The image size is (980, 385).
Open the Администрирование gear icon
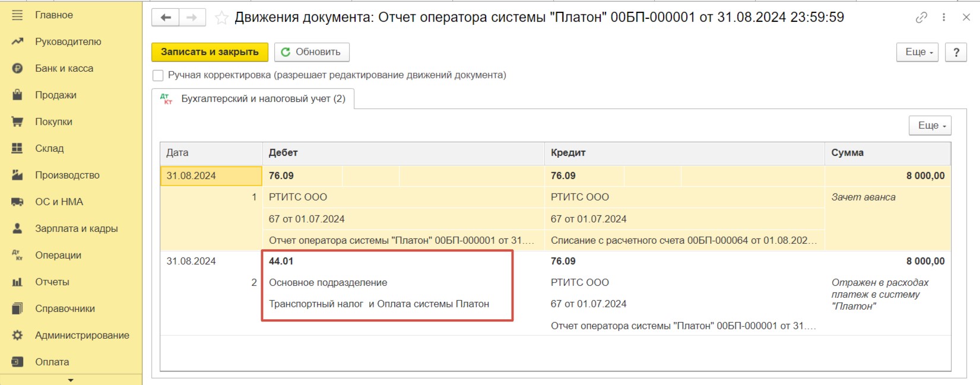pyautogui.click(x=17, y=335)
